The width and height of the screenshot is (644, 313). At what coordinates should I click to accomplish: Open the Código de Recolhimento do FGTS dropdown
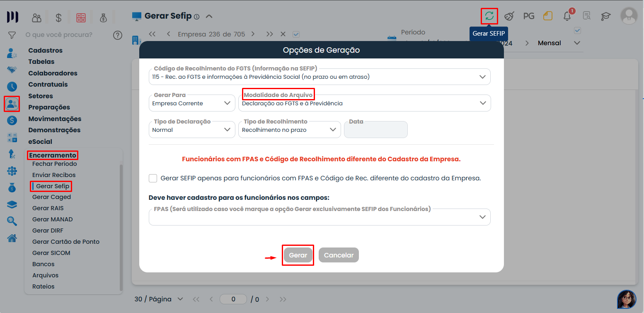(320, 77)
